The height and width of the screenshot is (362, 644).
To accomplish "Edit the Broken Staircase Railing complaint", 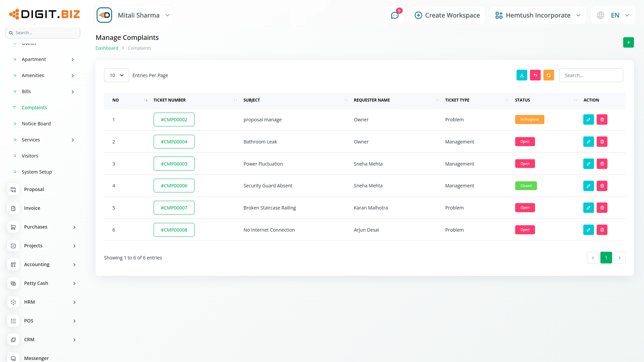I will pyautogui.click(x=588, y=208).
